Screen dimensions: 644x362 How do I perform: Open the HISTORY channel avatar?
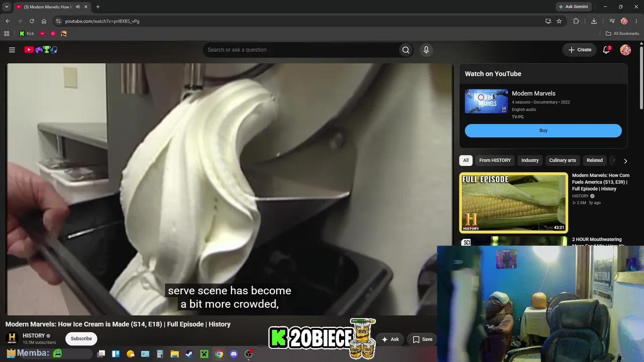(12, 338)
